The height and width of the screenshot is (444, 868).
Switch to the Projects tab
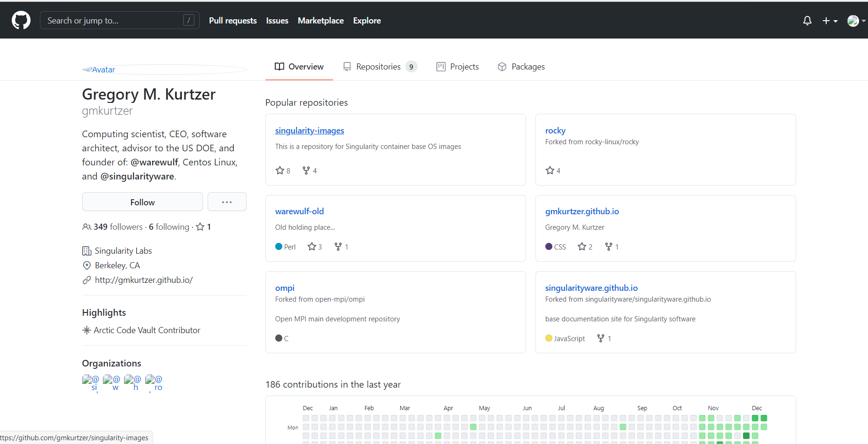coord(457,67)
